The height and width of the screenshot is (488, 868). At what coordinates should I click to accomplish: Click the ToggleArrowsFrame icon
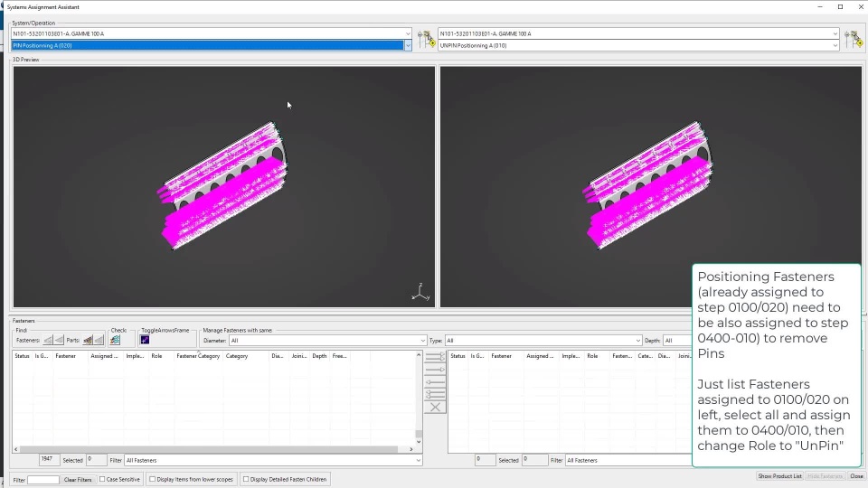pos(145,341)
